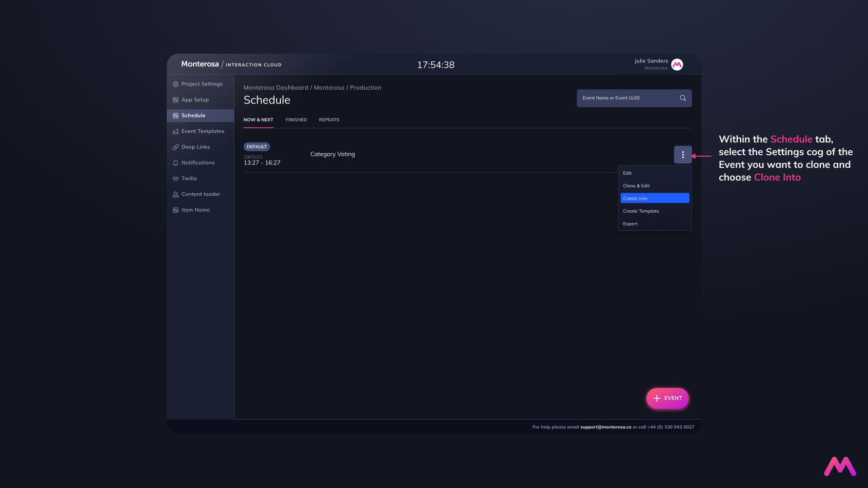Image resolution: width=868 pixels, height=488 pixels.
Task: Click the plus icon on the Event button
Action: 657,398
